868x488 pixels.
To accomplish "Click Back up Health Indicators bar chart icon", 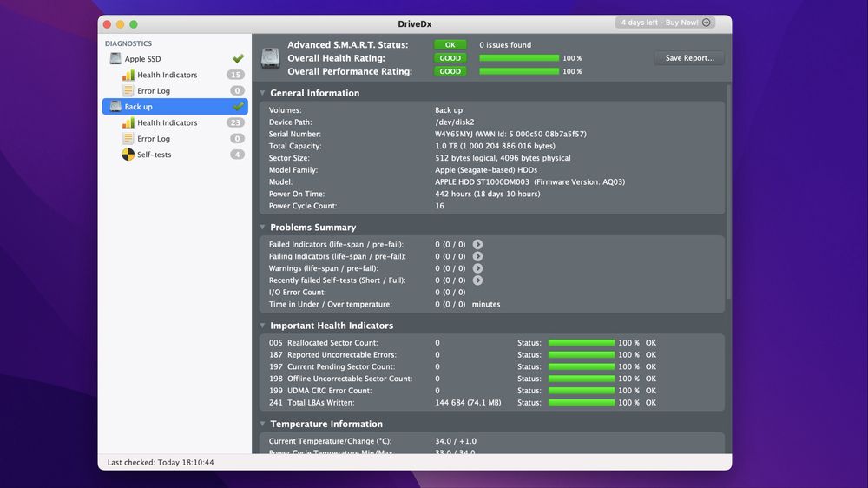I will pyautogui.click(x=128, y=122).
